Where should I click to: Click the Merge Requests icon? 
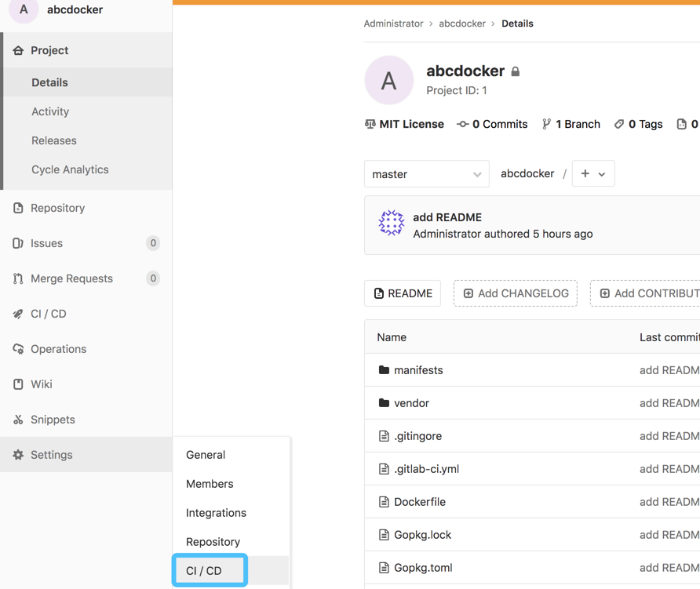pyautogui.click(x=18, y=278)
